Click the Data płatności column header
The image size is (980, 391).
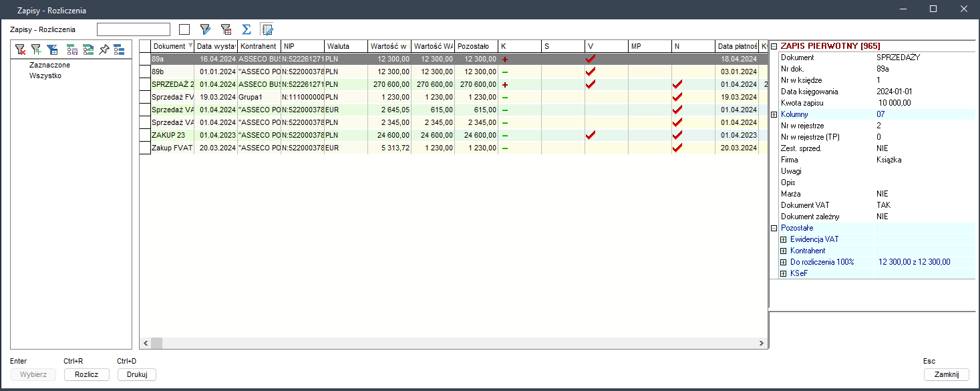coord(737,46)
